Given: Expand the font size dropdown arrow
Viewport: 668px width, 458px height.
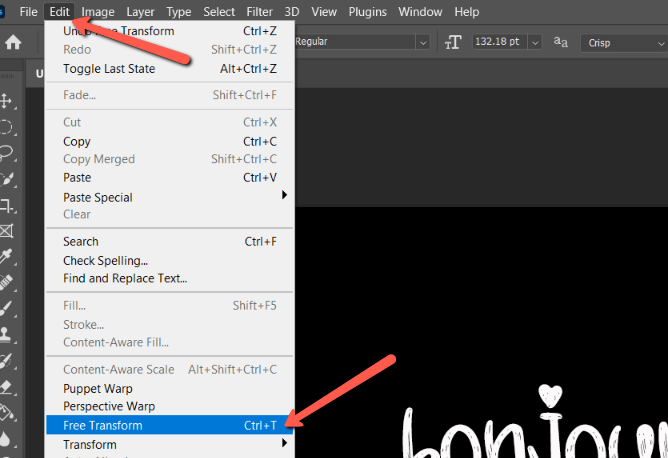Looking at the screenshot, I should [x=535, y=43].
